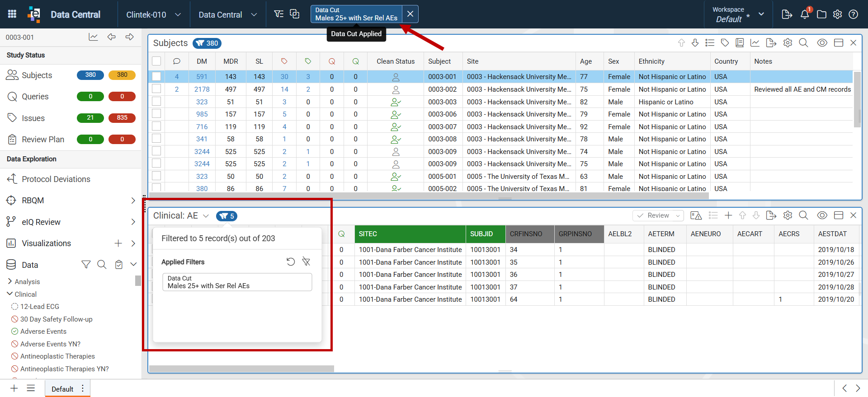Switch to the Default bottom tab
This screenshot has width=868, height=397.
point(62,389)
